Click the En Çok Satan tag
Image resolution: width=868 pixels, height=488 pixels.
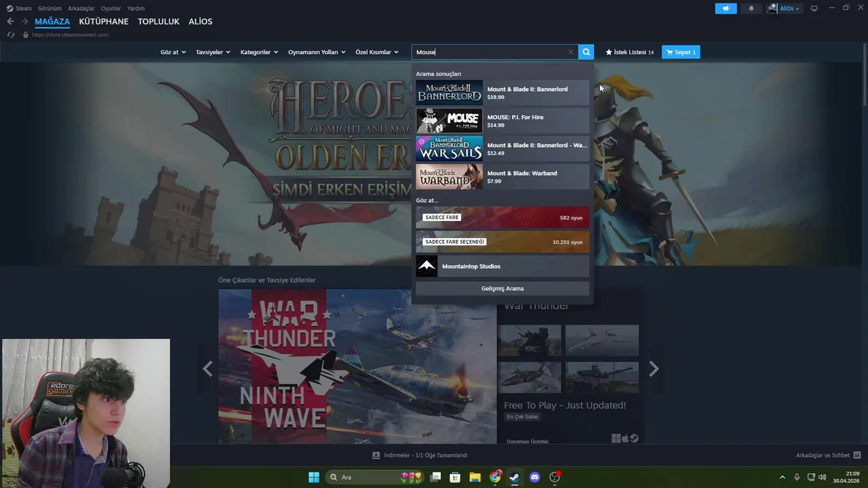pyautogui.click(x=522, y=417)
